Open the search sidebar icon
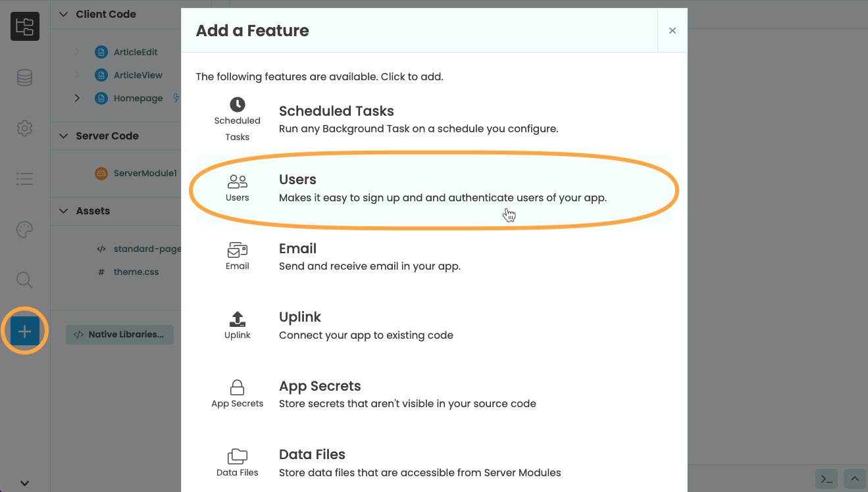The height and width of the screenshot is (492, 868). tap(24, 280)
